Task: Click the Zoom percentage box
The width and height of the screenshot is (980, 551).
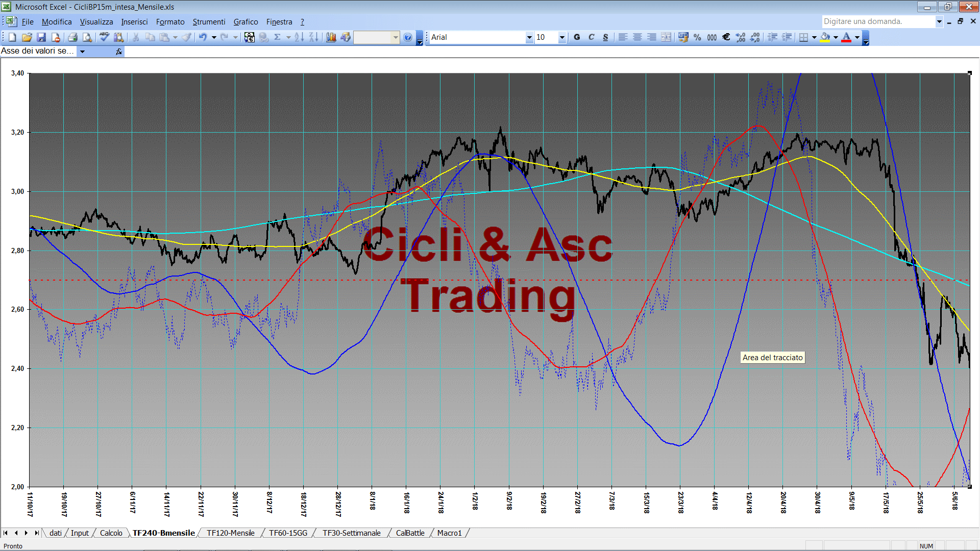Action: coord(377,37)
